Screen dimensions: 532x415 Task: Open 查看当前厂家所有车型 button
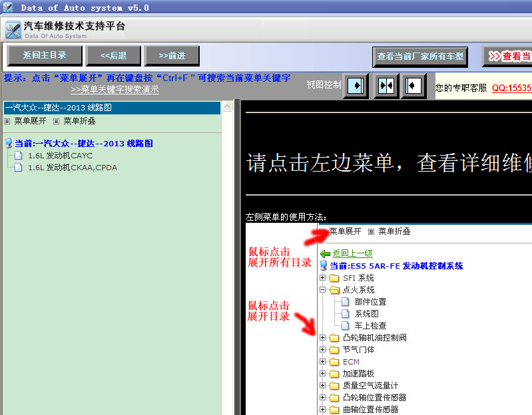[x=420, y=57]
